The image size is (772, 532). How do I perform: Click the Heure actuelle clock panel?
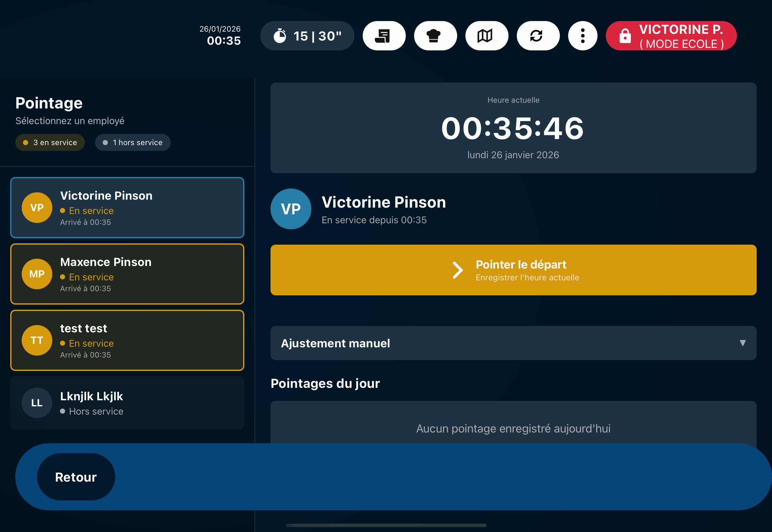point(513,128)
